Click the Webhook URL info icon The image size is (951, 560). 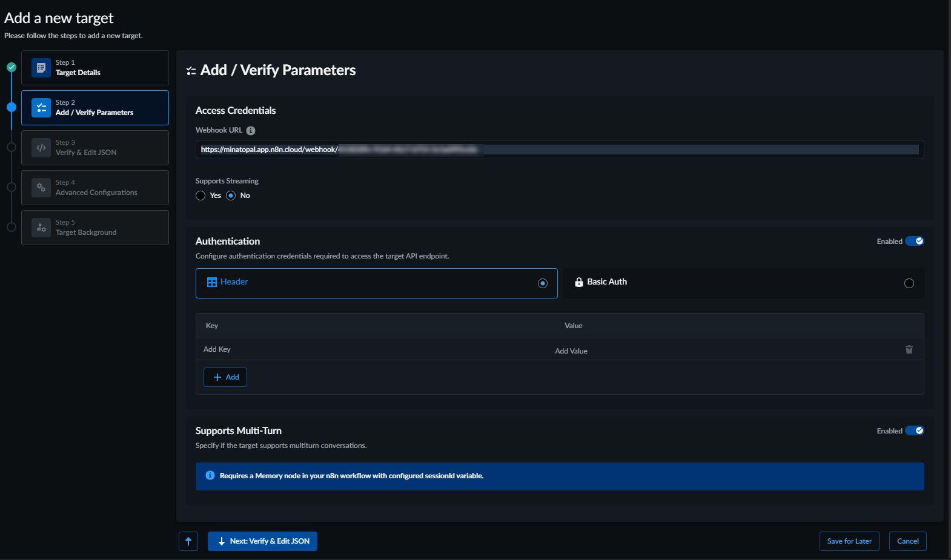pos(251,131)
